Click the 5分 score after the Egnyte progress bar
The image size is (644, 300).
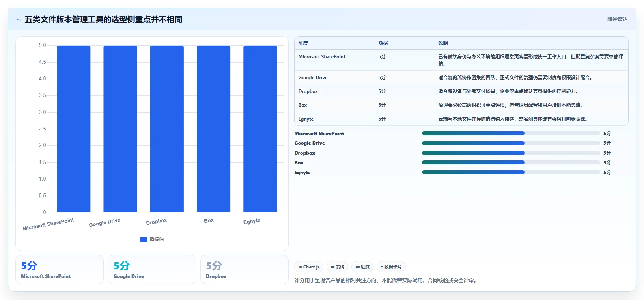pyautogui.click(x=607, y=173)
